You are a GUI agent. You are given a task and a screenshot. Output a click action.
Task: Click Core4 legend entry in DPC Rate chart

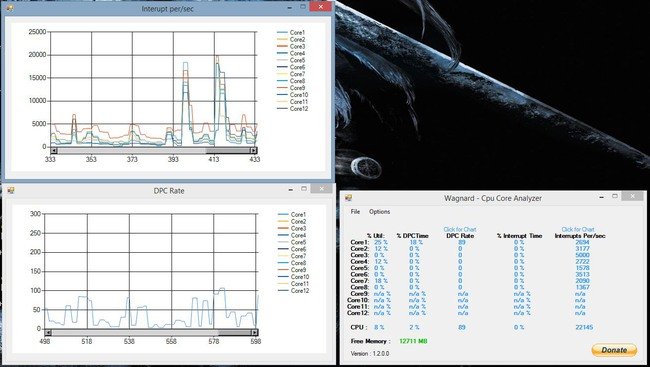pos(292,235)
